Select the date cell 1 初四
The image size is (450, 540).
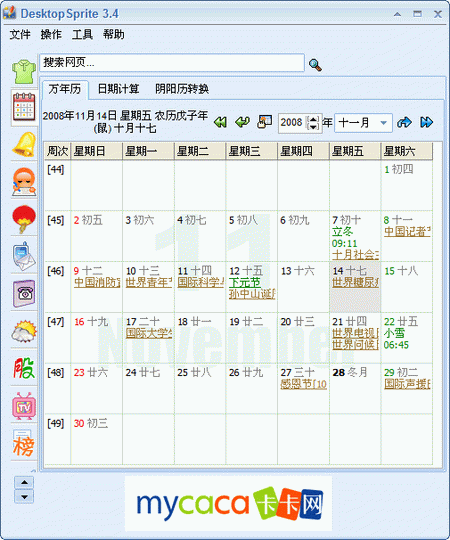pos(407,185)
